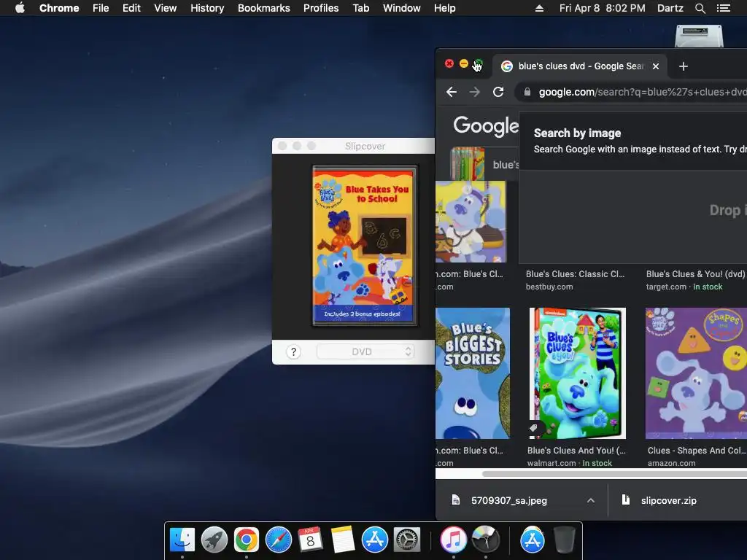This screenshot has width=747, height=560.
Task: Open Blue's Biggest Stories image result
Action: 473,373
